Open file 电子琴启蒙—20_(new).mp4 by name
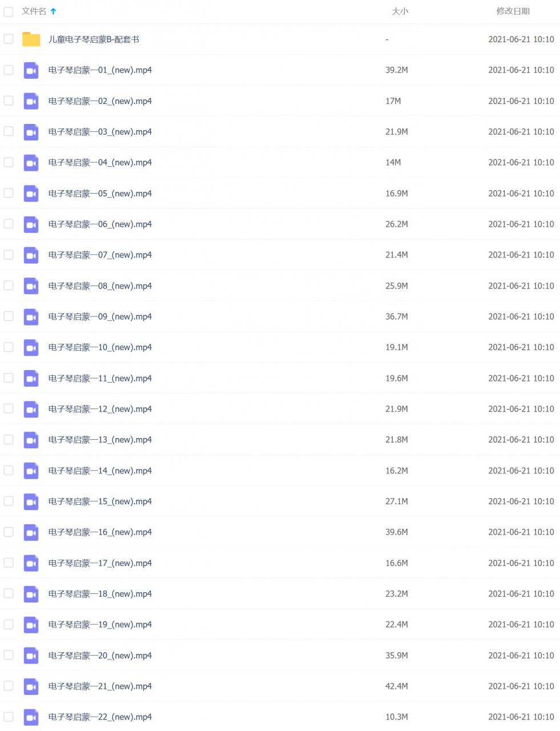Screen dimensions: 560x731 pyautogui.click(x=100, y=656)
